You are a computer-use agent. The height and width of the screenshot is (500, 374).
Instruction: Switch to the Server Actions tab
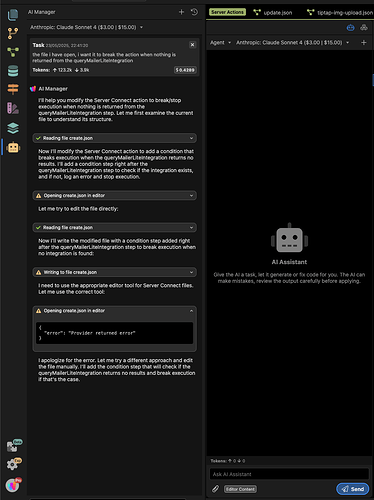[227, 12]
